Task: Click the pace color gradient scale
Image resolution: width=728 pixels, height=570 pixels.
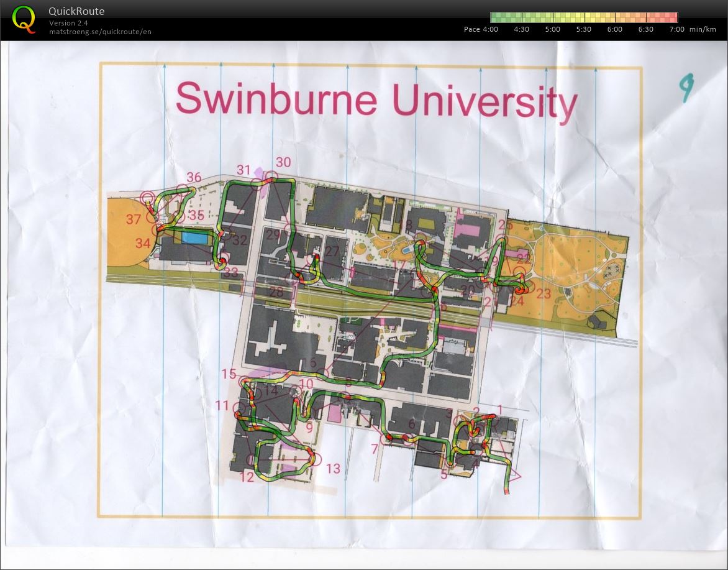Action: click(583, 17)
